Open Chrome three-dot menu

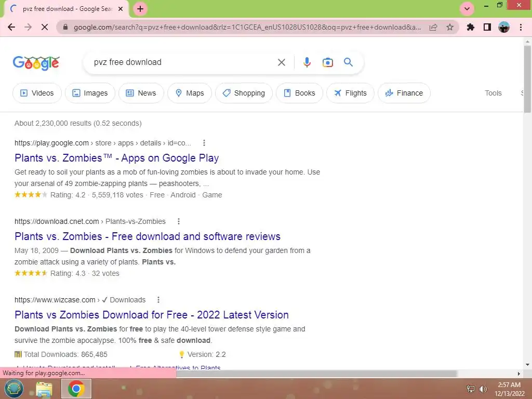point(521,27)
